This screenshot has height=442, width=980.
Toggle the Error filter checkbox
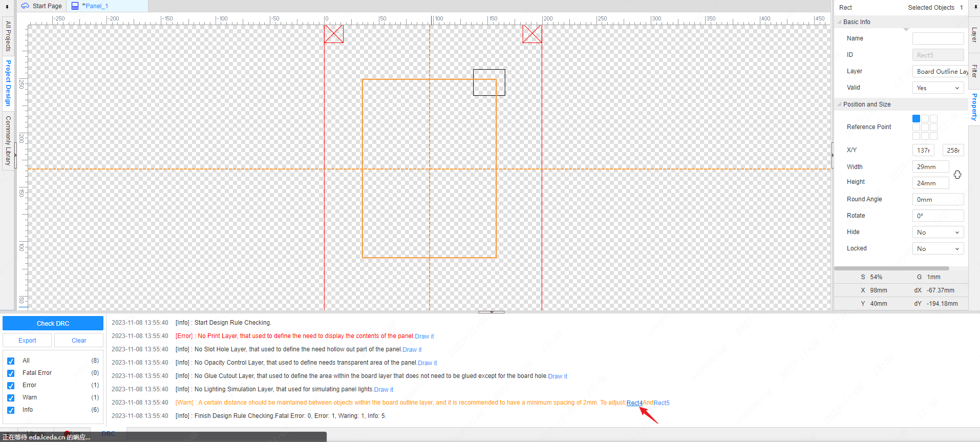(11, 386)
